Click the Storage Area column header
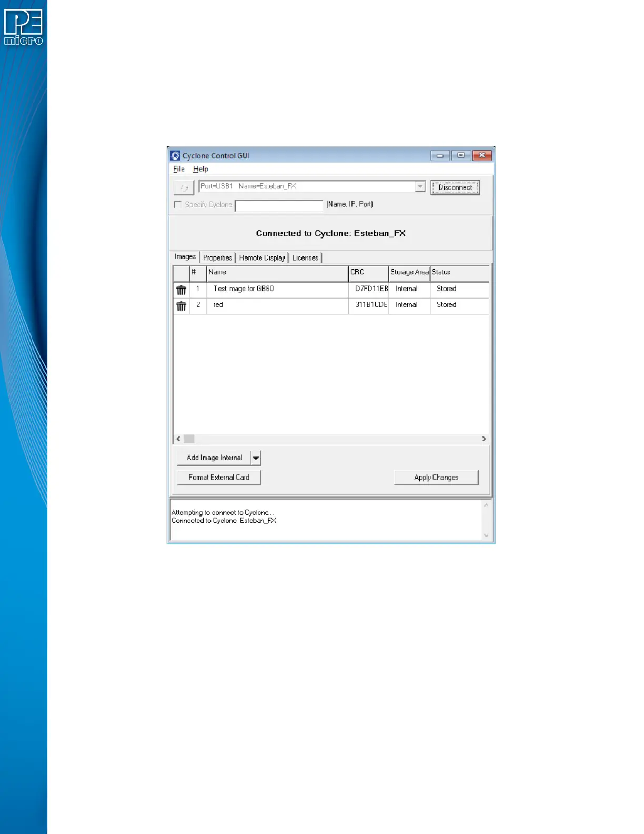The image size is (644, 834). click(x=409, y=273)
